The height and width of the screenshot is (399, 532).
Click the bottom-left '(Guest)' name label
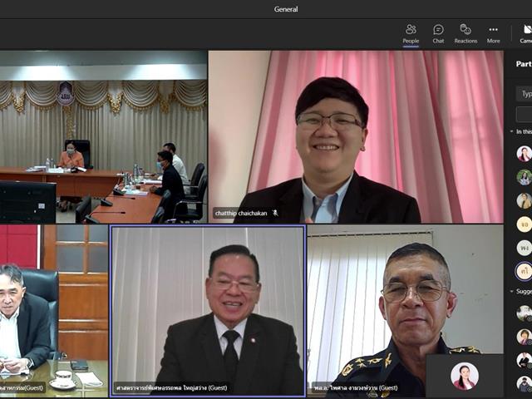22,387
